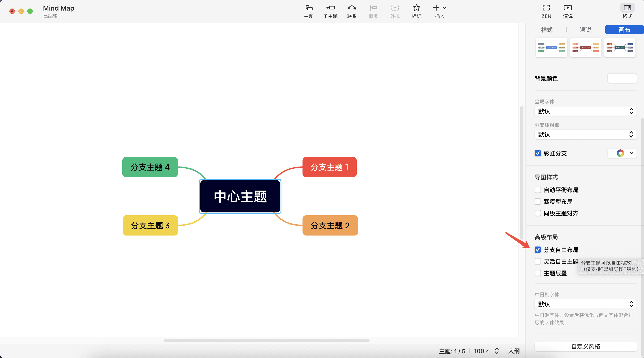
Task: Add a 子主题 subtopic
Action: (x=330, y=11)
